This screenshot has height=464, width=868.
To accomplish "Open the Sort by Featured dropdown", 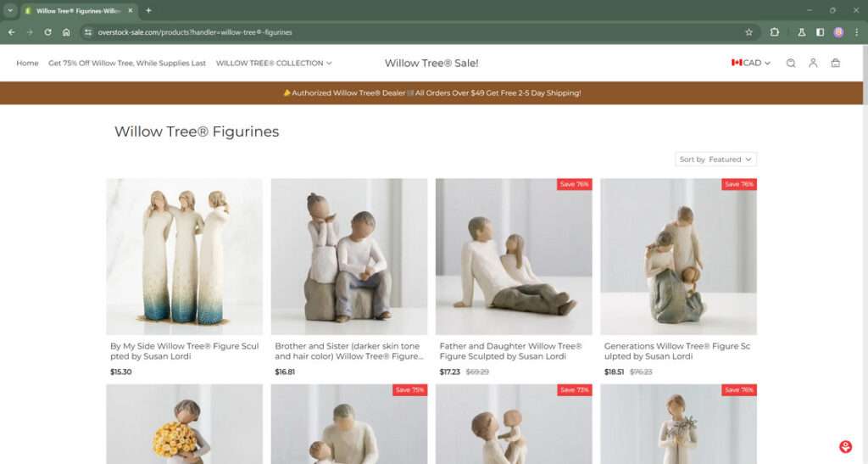I will (715, 159).
